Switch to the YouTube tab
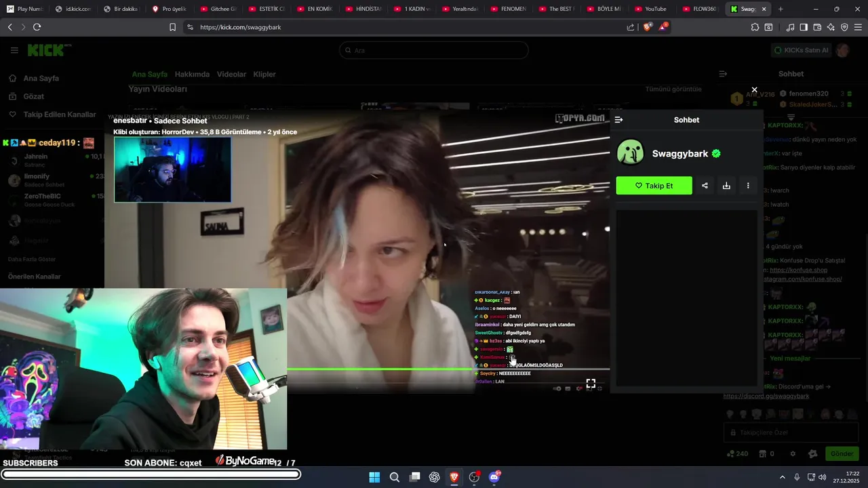The image size is (868, 488). click(x=651, y=9)
